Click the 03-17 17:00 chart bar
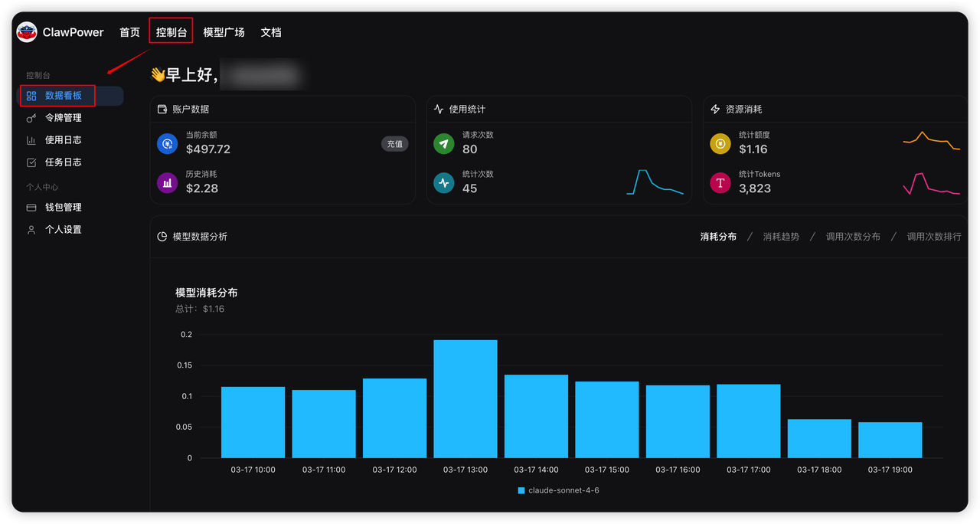 pyautogui.click(x=749, y=421)
